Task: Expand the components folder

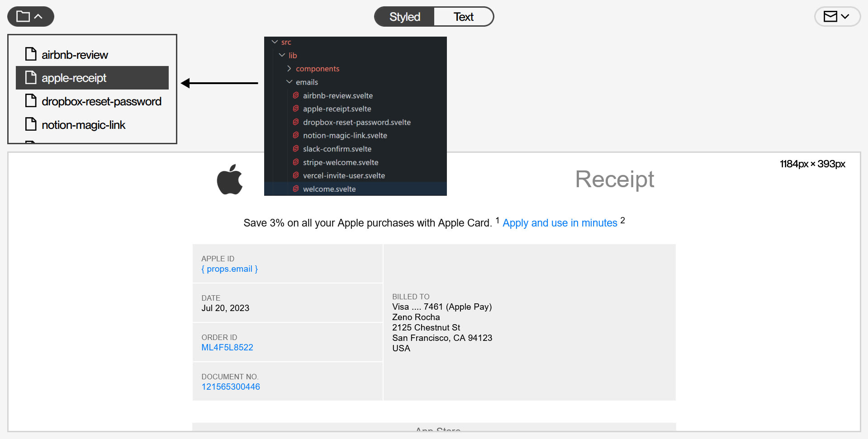Action: pyautogui.click(x=289, y=68)
